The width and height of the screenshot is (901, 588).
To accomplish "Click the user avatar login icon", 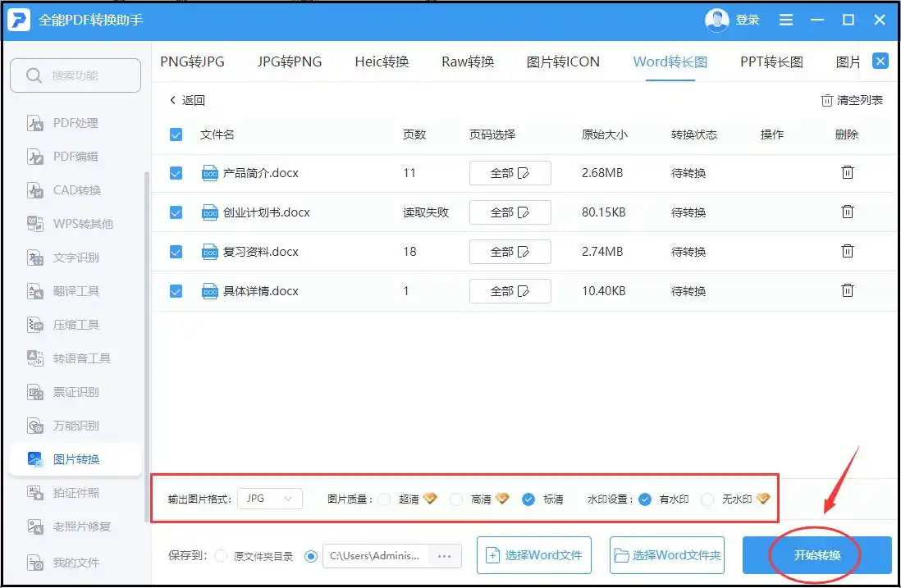I will (x=716, y=20).
